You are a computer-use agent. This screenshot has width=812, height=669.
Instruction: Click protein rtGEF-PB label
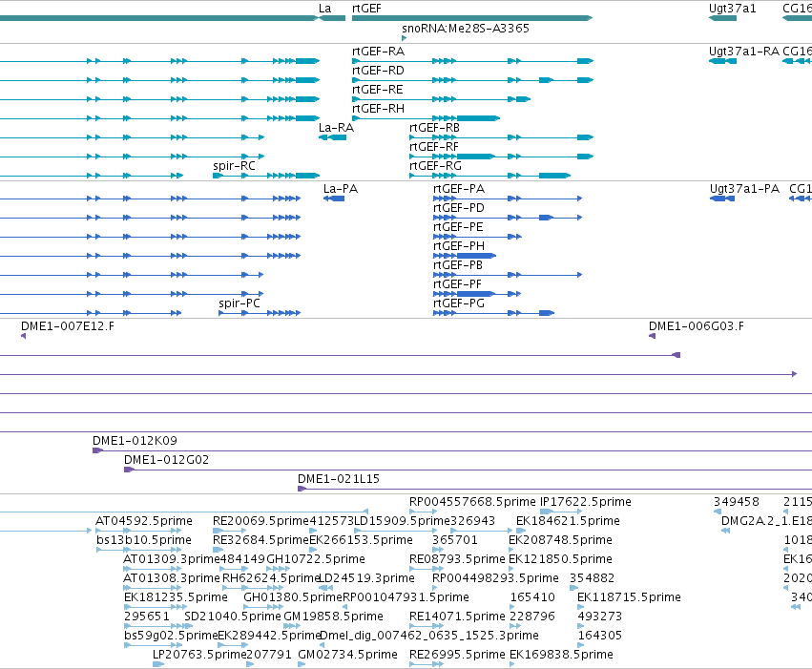point(458,265)
